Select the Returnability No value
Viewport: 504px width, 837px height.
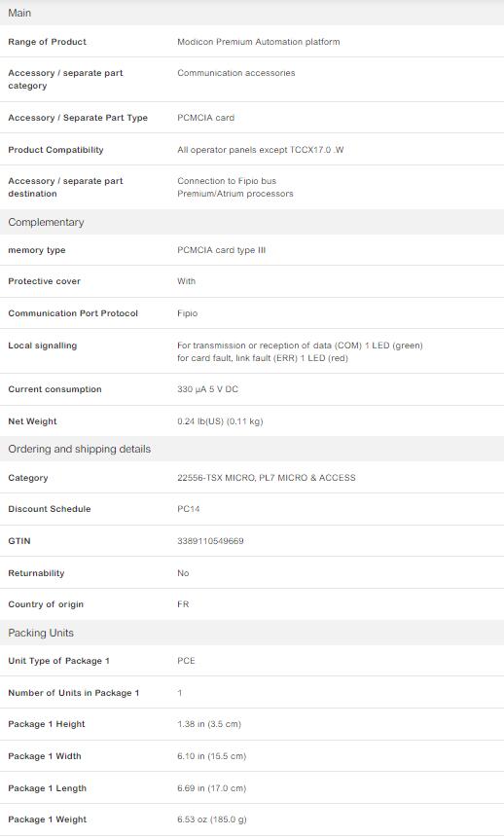(x=183, y=573)
